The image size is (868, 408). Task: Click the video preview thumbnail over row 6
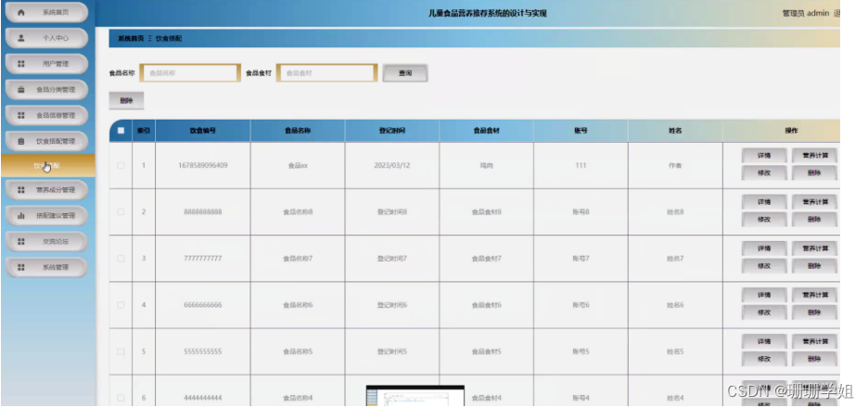415,396
